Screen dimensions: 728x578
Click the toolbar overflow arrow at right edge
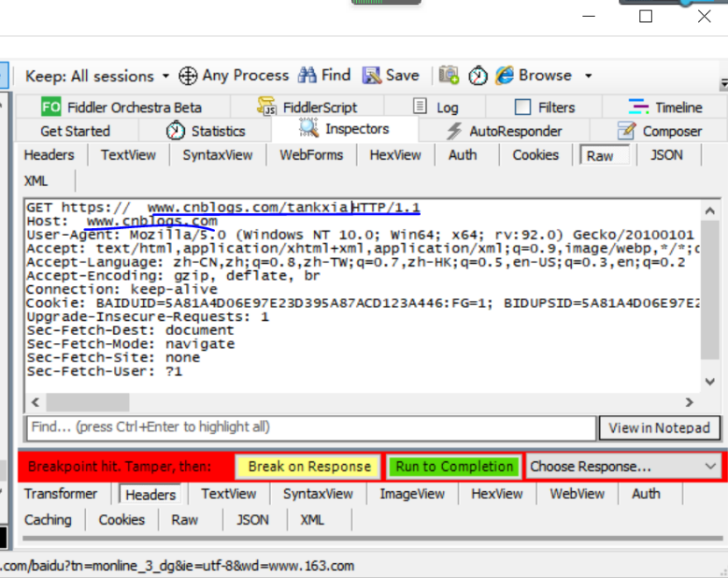[724, 84]
